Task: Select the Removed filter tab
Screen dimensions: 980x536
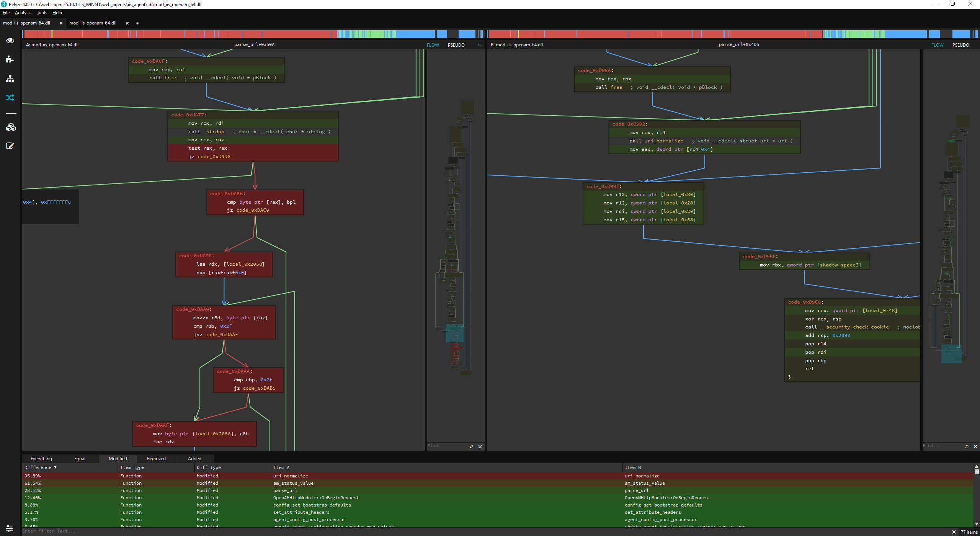Action: pos(156,458)
